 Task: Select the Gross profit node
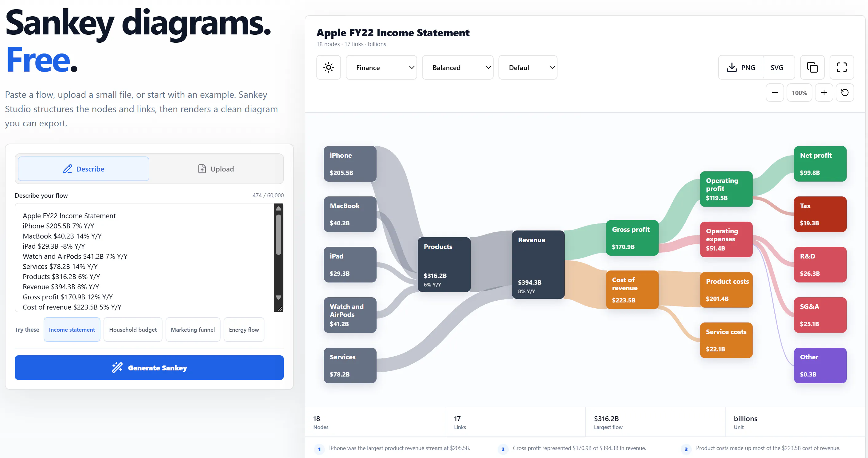[632, 238]
